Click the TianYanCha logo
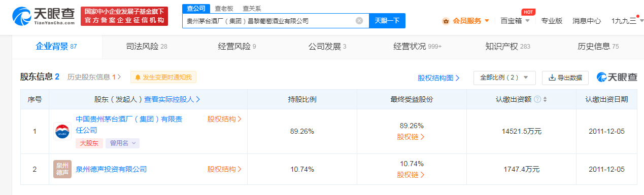644x195 pixels. tap(43, 16)
